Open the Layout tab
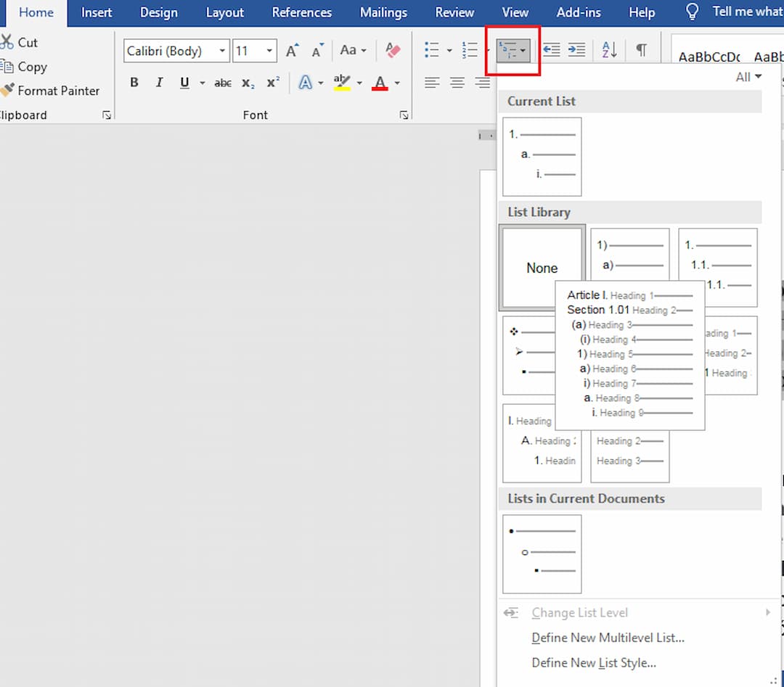The height and width of the screenshot is (687, 784). coord(224,12)
